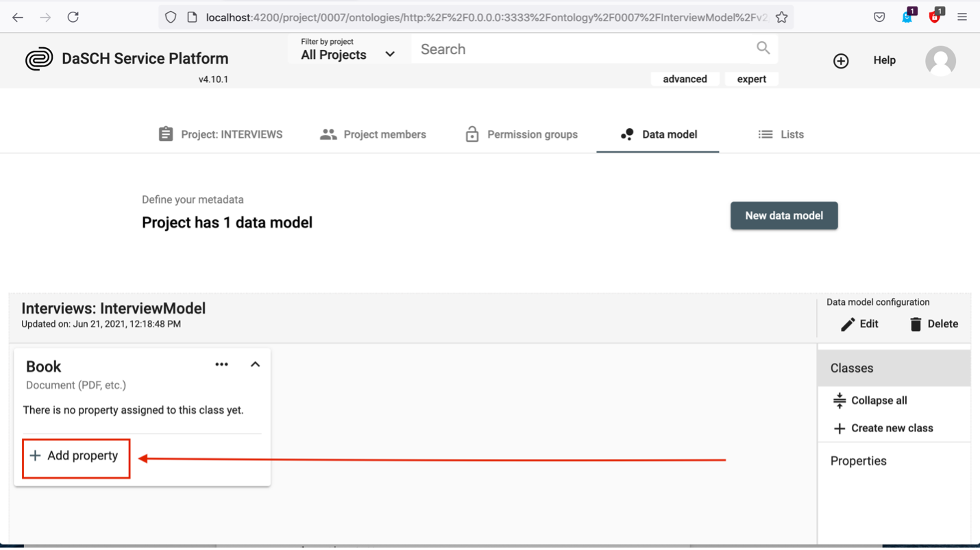The width and height of the screenshot is (980, 550).
Task: Click the DaSCH Service Platform logo icon
Action: (x=39, y=59)
